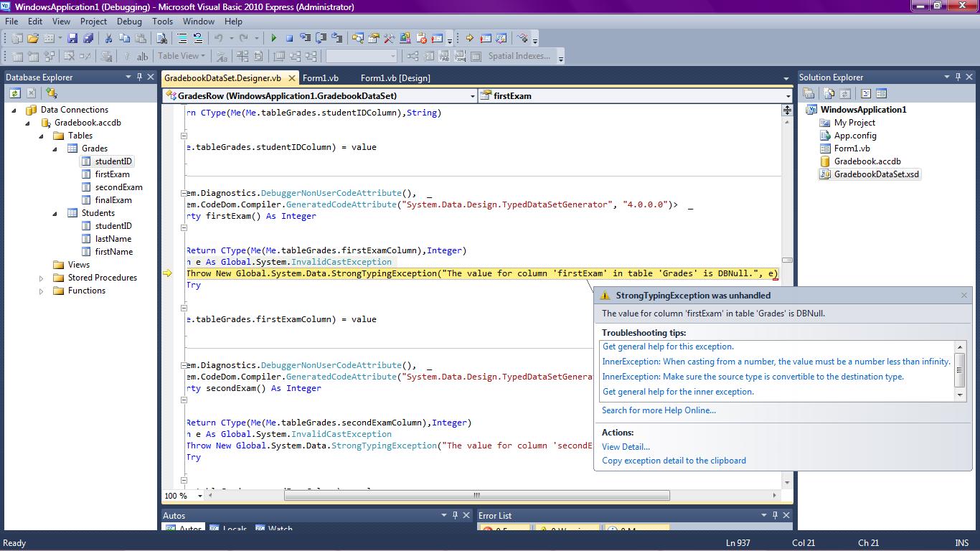Screen dimensions: 980x551
Task: Open the Toolbox via hammer and wrench icon
Action: click(390, 38)
